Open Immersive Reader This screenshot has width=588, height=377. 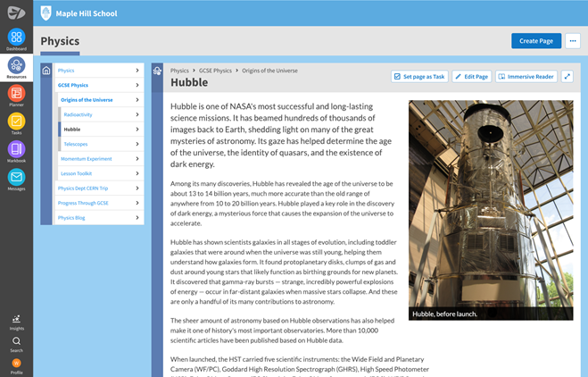point(526,77)
